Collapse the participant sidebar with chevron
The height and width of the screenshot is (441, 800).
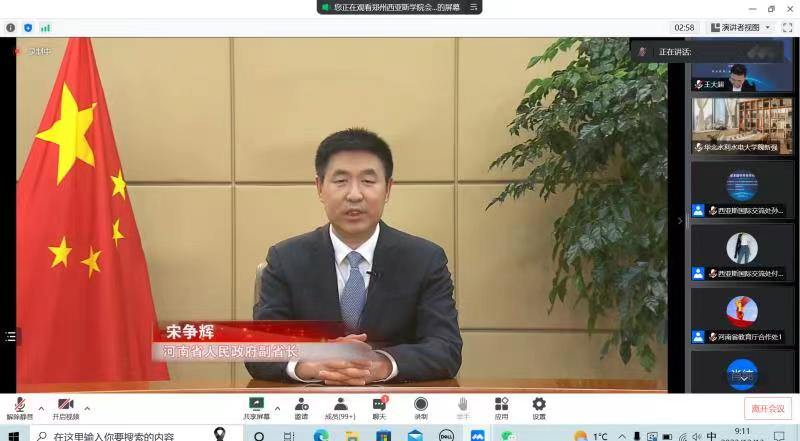click(x=680, y=220)
